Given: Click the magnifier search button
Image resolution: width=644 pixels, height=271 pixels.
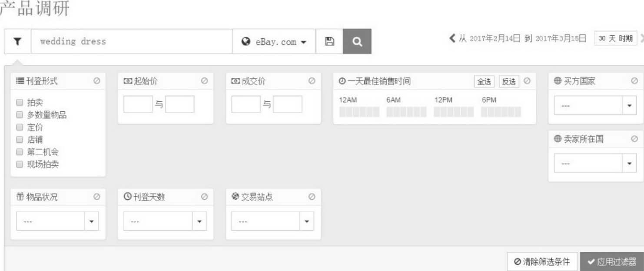Looking at the screenshot, I should tap(357, 42).
